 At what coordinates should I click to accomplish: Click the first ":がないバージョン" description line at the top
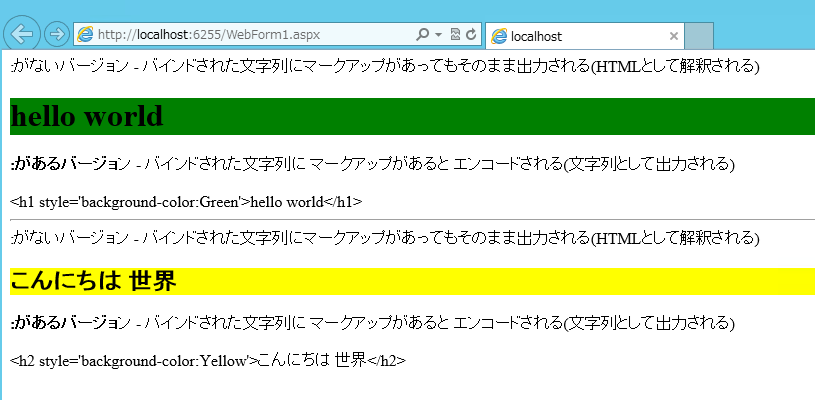coord(385,66)
